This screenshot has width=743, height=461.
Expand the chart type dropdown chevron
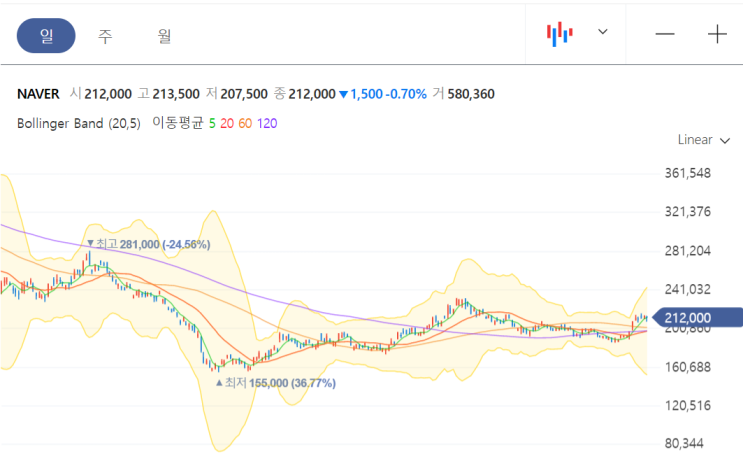[602, 32]
